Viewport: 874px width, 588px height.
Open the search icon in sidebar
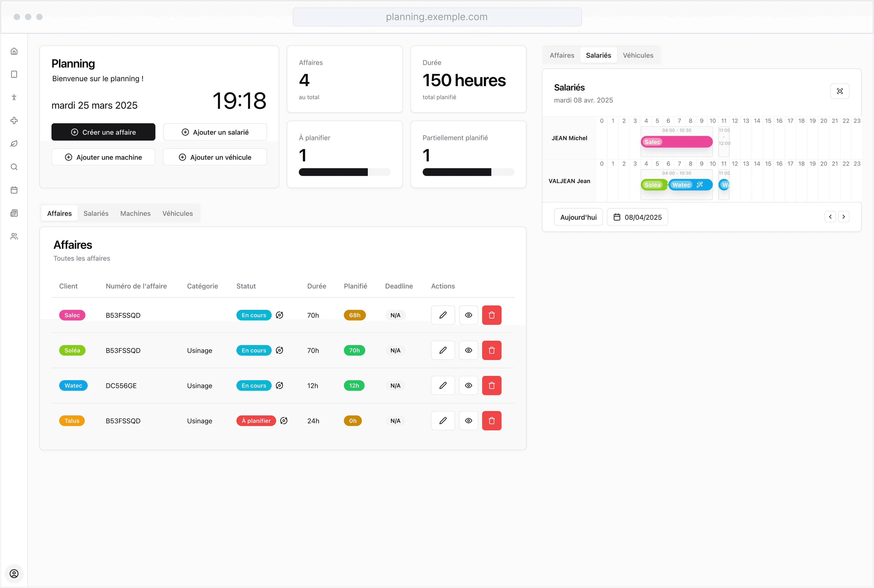[14, 167]
